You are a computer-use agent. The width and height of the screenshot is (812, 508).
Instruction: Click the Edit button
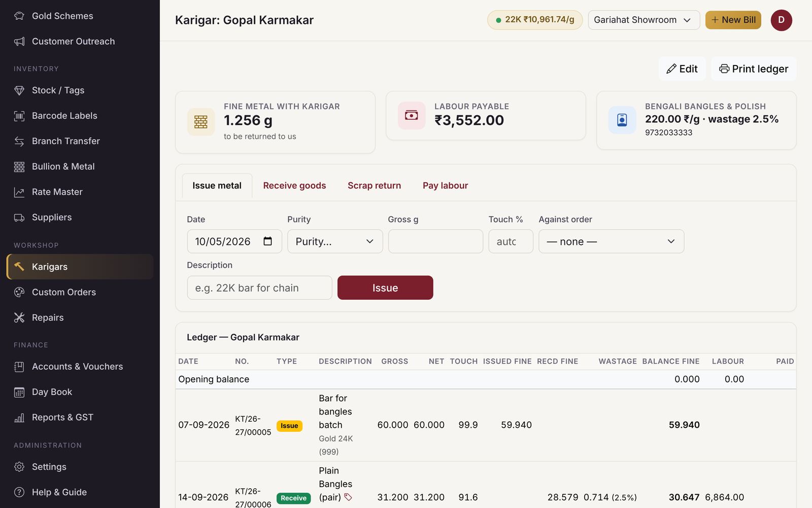tap(682, 69)
